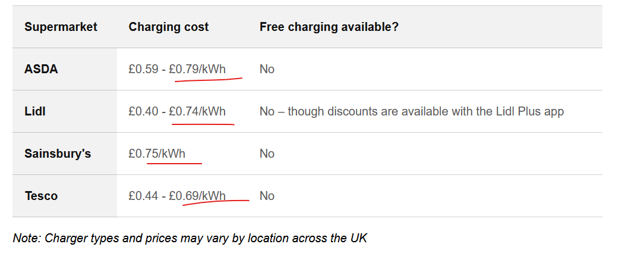This screenshot has height=272, width=644.
Task: Click the No cell in ASDA row
Action: click(x=267, y=69)
